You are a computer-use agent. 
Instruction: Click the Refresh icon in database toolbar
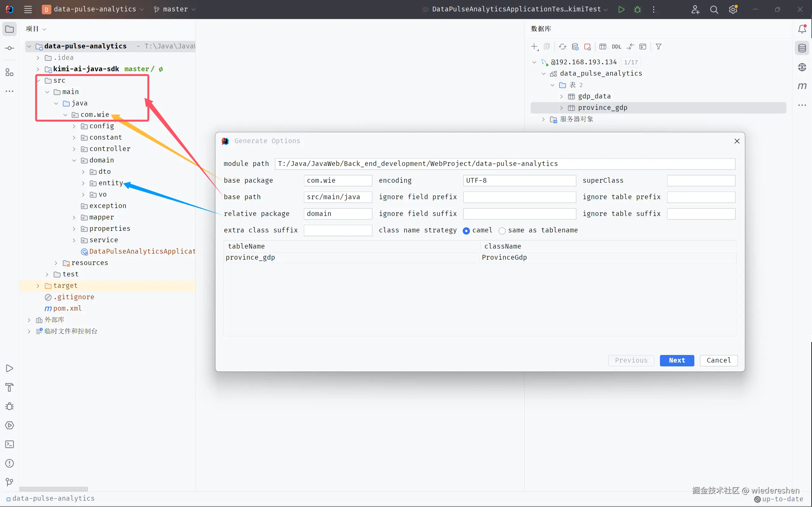click(562, 47)
